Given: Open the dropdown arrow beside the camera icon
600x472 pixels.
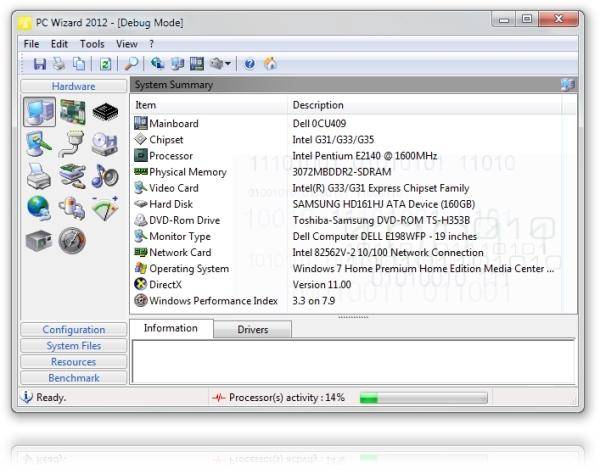Looking at the screenshot, I should [x=228, y=64].
